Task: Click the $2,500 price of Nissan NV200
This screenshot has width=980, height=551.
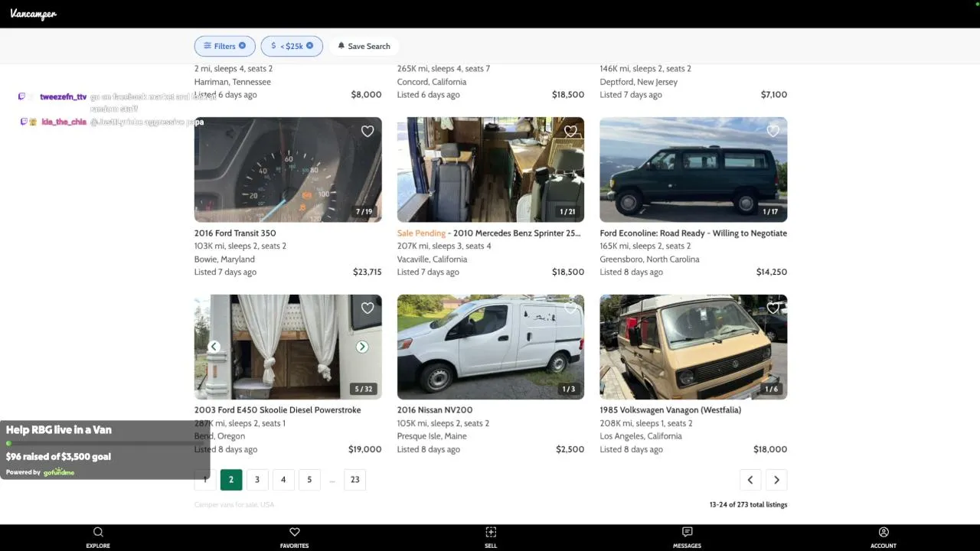Action: [x=570, y=450]
